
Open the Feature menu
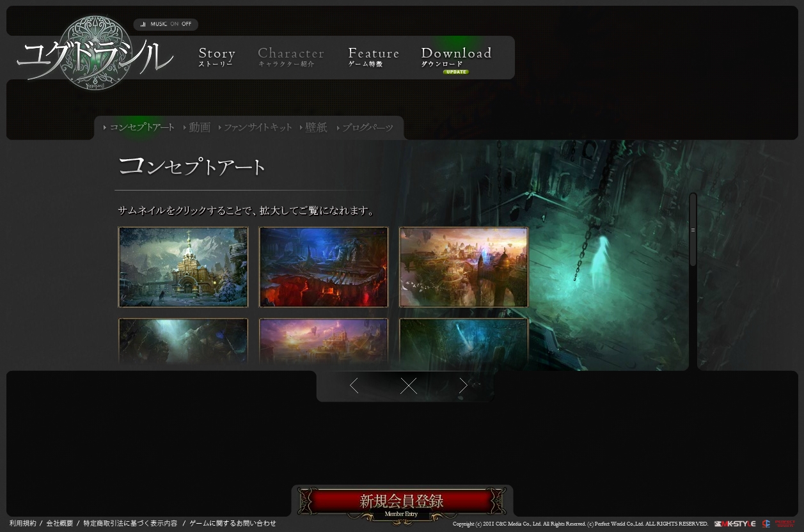point(374,57)
